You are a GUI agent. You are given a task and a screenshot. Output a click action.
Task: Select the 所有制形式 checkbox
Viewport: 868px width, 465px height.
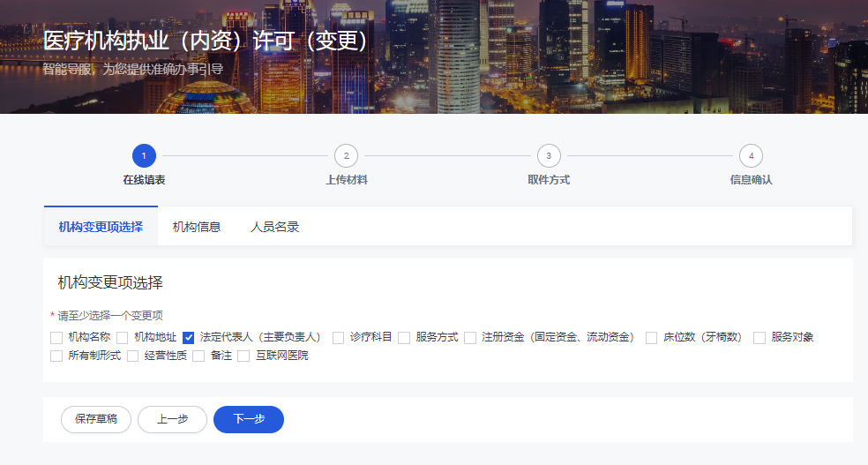(56, 356)
